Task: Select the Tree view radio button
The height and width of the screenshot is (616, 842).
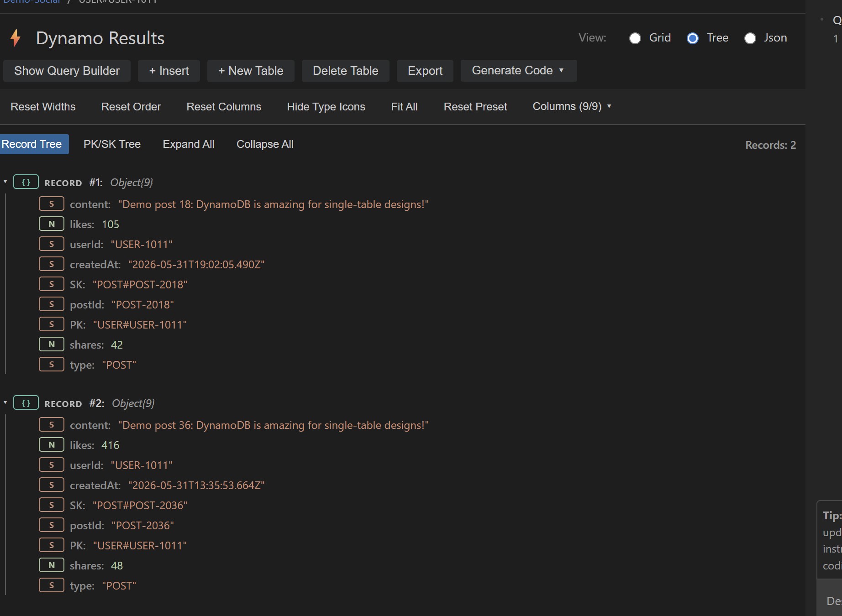Action: (692, 38)
